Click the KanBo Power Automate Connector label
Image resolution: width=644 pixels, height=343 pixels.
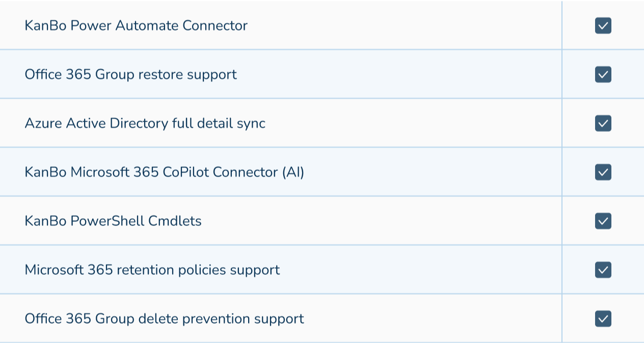(136, 25)
